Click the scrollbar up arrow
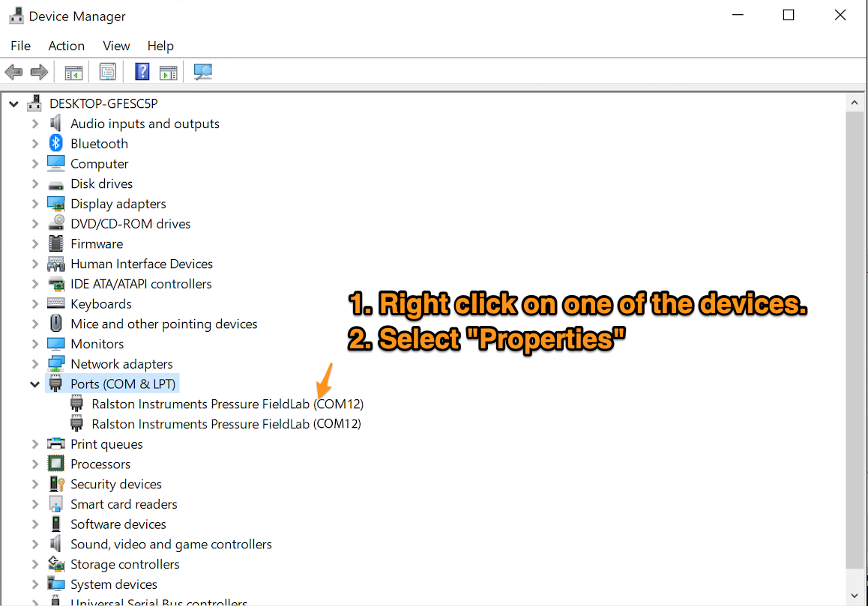 (855, 103)
